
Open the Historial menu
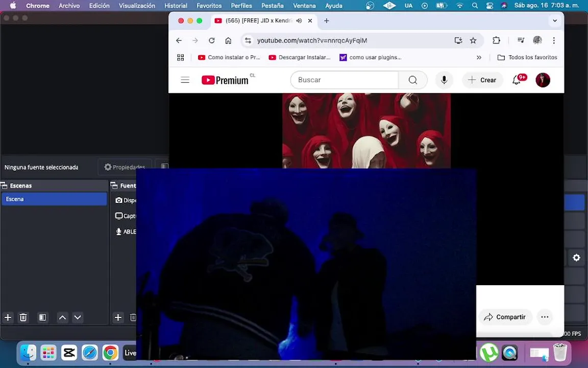tap(176, 6)
